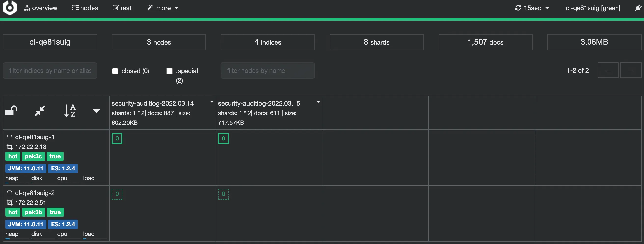Screen dimensions: 644x244
Task: Focus the filter nodes by name field
Action: pos(268,71)
